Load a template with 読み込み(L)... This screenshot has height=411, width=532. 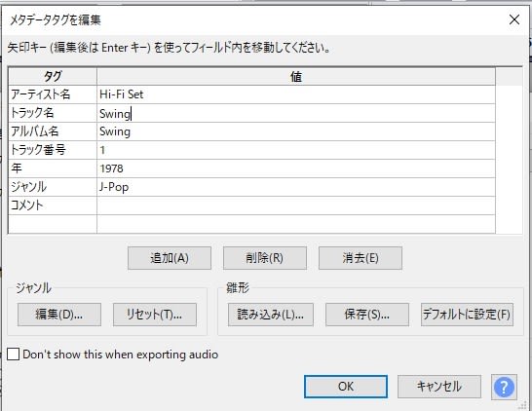pyautogui.click(x=271, y=315)
